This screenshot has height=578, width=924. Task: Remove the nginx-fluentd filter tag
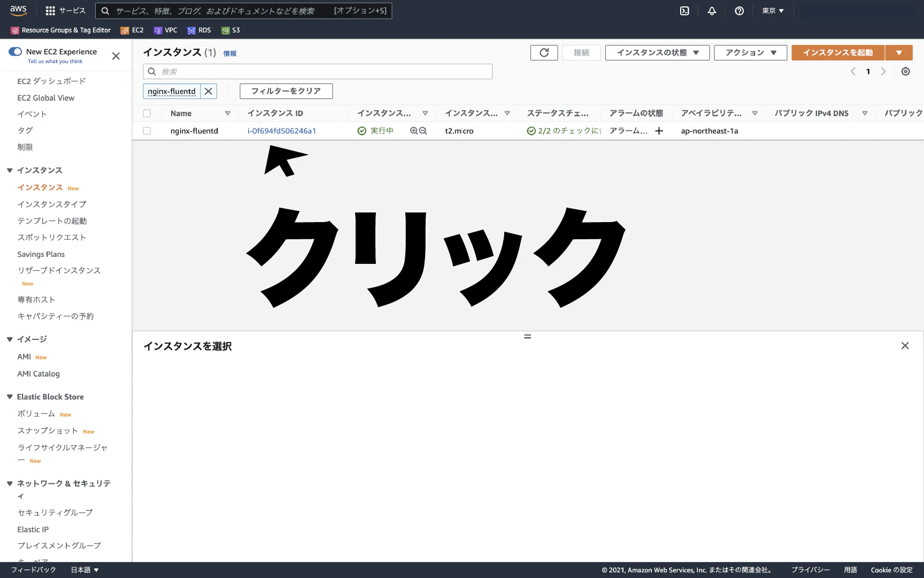209,91
